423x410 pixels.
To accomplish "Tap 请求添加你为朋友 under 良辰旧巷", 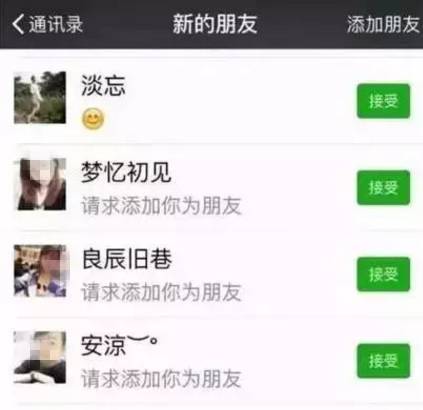I will pyautogui.click(x=161, y=292).
